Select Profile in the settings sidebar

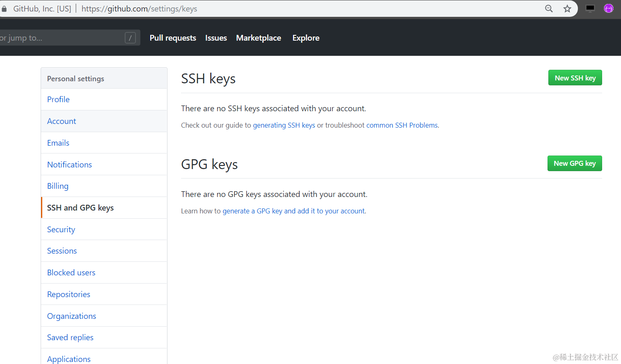pos(104,99)
